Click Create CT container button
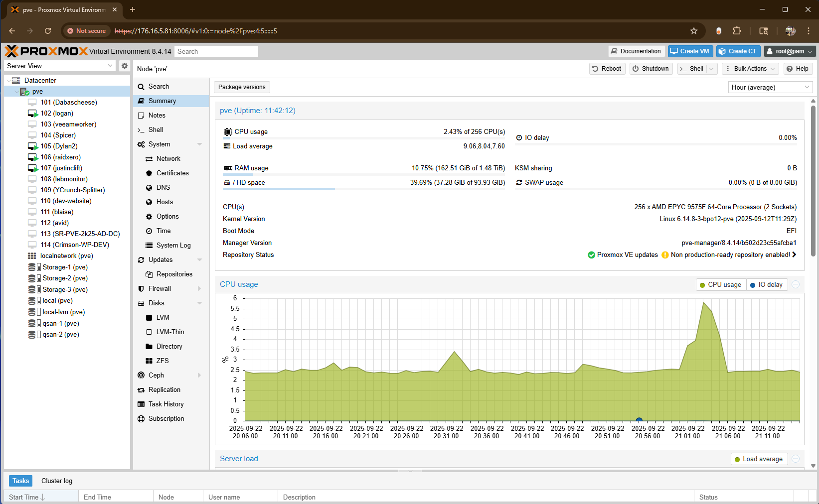The image size is (819, 504). click(x=738, y=51)
